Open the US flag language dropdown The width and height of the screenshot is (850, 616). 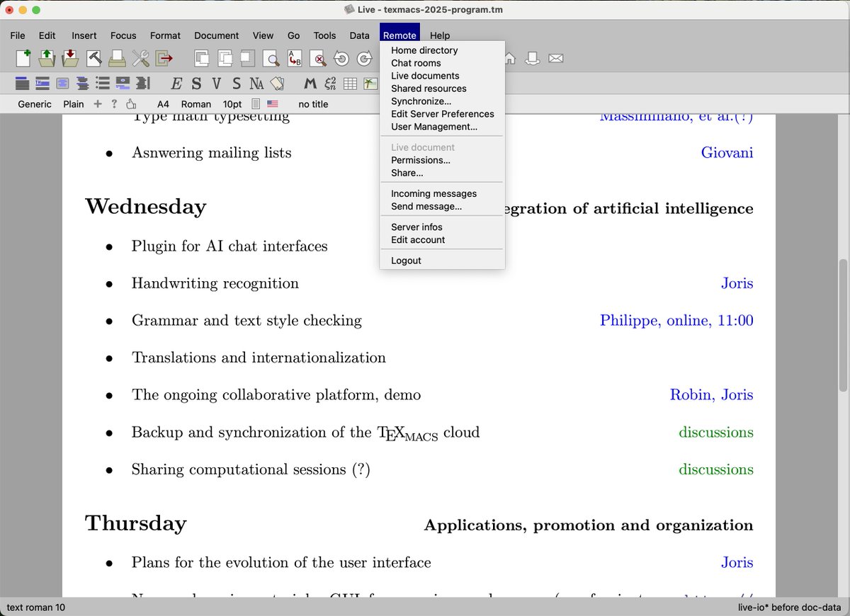(x=273, y=104)
